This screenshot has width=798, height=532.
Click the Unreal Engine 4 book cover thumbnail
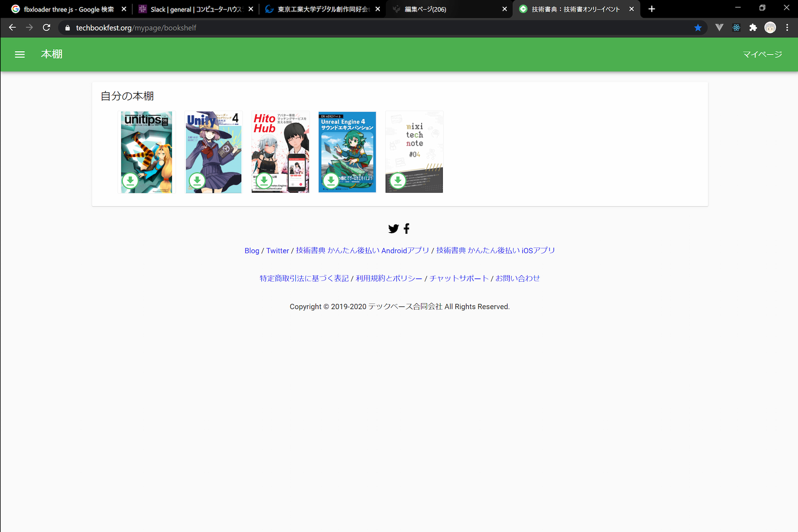point(347,152)
